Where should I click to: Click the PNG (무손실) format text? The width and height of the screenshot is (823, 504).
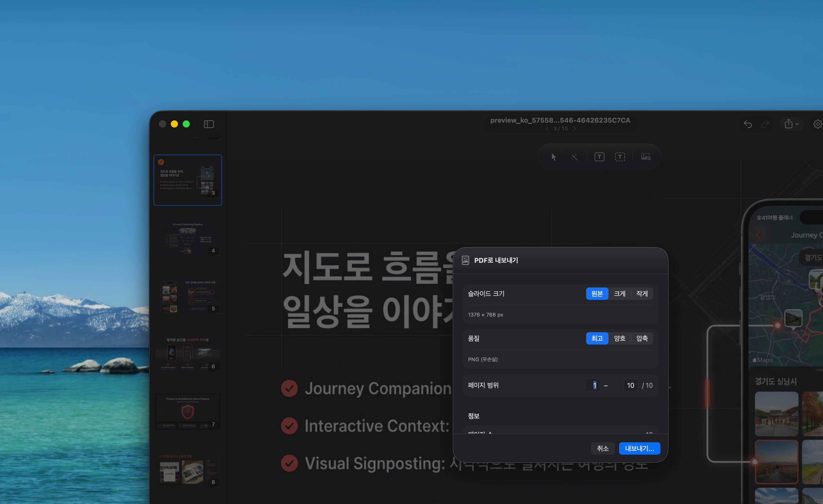pyautogui.click(x=483, y=359)
